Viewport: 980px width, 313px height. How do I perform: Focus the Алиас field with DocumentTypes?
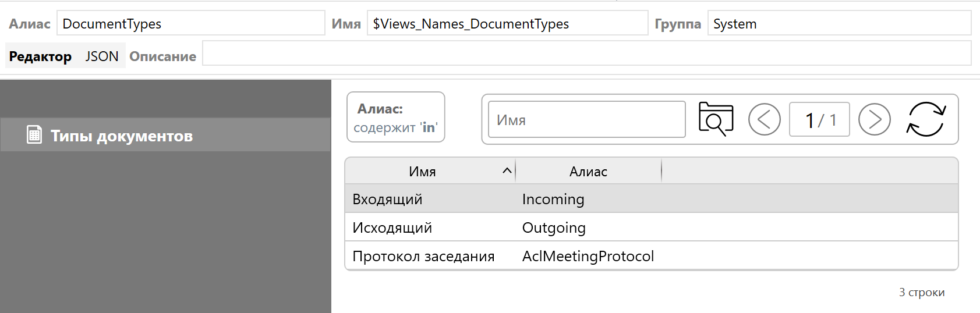click(190, 24)
